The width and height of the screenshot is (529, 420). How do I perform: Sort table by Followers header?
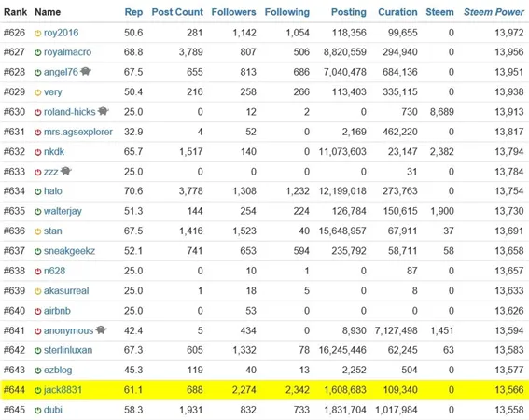point(233,12)
